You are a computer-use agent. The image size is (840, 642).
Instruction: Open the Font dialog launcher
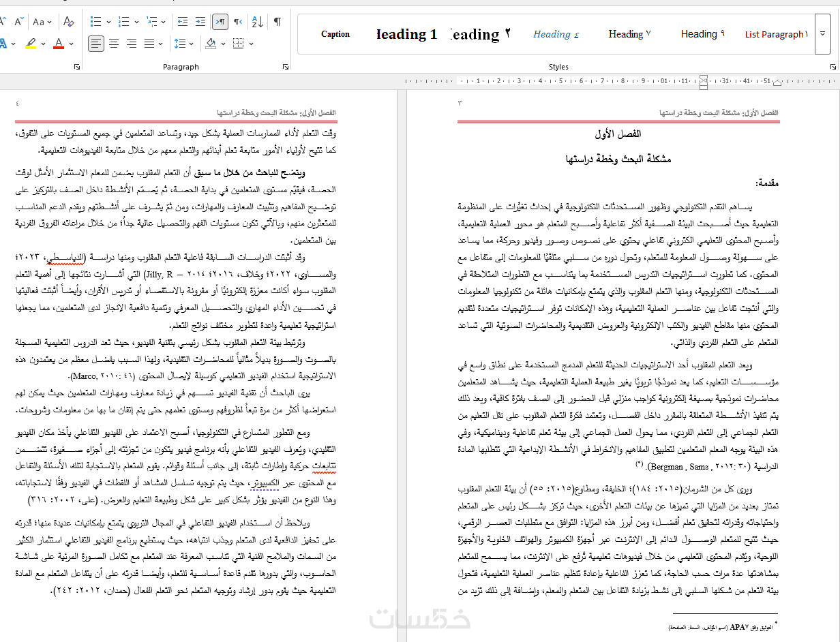[77, 67]
